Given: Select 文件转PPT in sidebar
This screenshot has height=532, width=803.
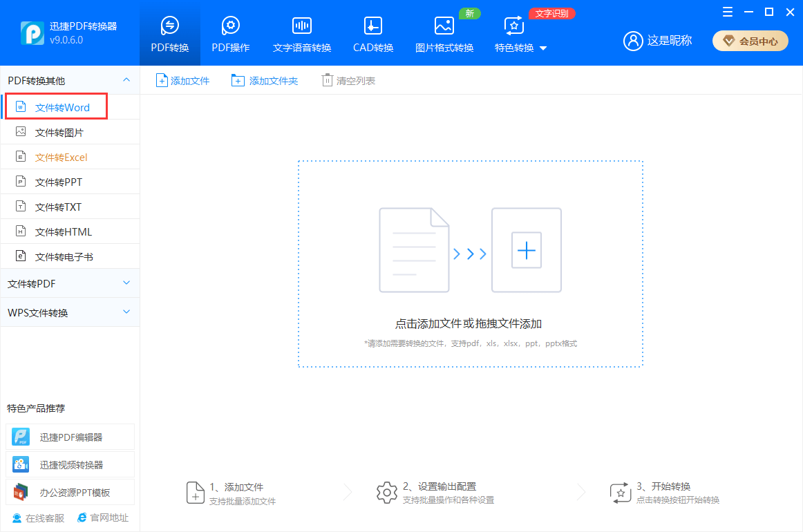Looking at the screenshot, I should pos(70,182).
